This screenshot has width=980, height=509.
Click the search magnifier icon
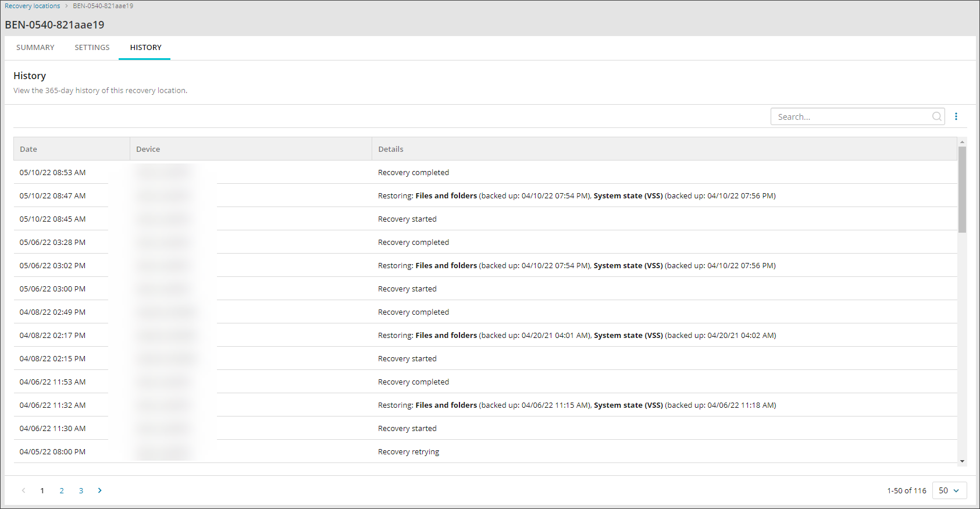[936, 116]
